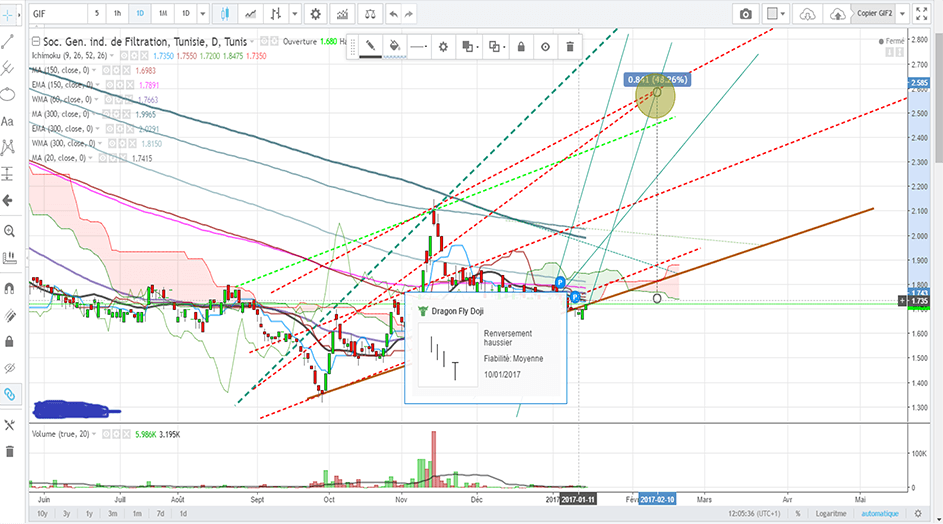Activate the zoom-in magnifier tool
The width and height of the screenshot is (943, 524).
[x=9, y=231]
